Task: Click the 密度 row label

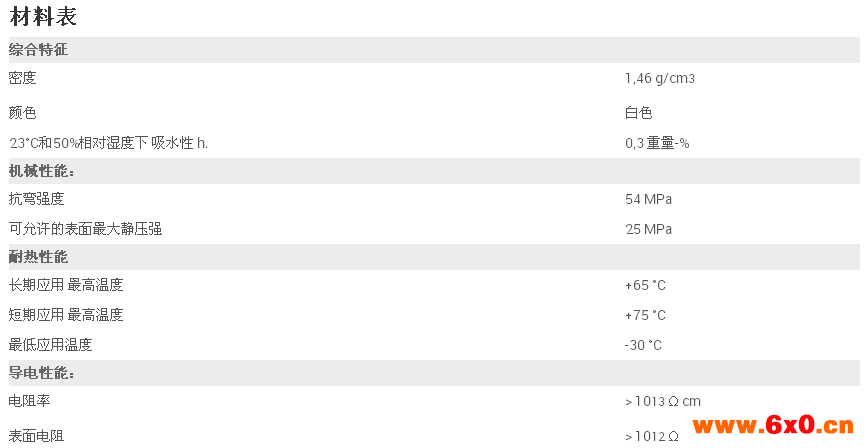Action: pos(23,78)
